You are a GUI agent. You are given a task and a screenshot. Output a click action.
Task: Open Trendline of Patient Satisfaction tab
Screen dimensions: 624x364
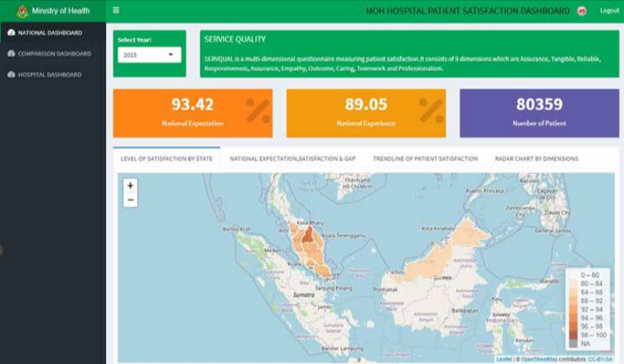pyautogui.click(x=425, y=158)
